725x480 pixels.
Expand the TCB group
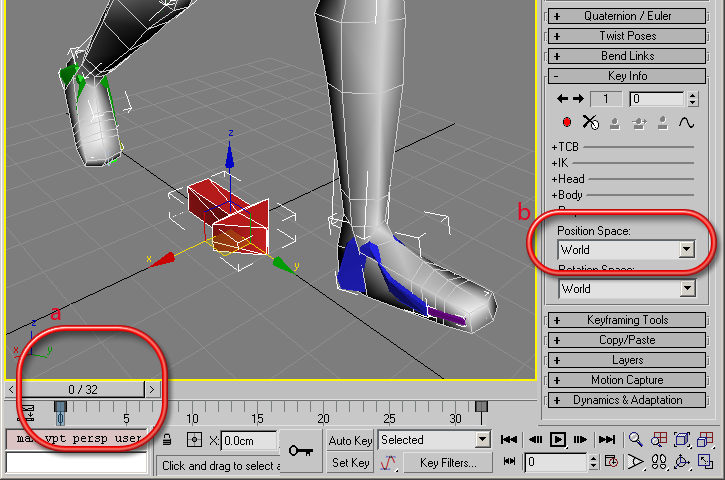click(x=565, y=147)
